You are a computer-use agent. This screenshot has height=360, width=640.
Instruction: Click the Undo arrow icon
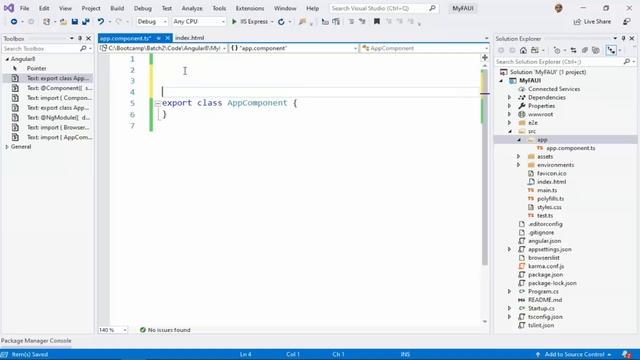pos(100,22)
